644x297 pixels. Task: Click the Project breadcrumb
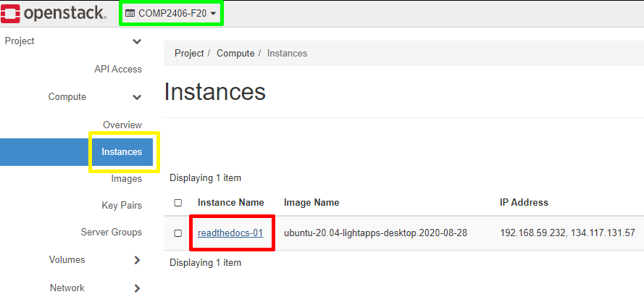(x=189, y=54)
